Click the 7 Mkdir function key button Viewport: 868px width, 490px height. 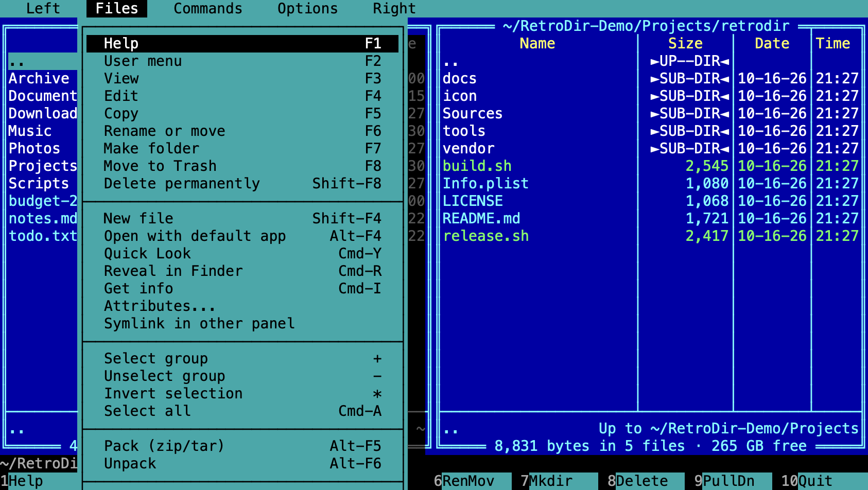(x=559, y=481)
